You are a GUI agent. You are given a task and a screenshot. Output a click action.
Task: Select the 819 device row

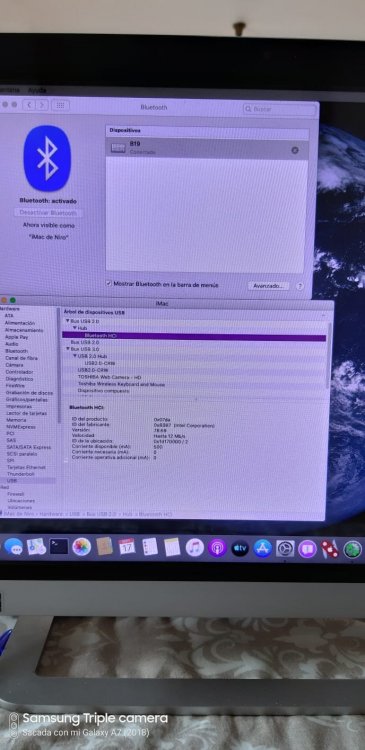(207, 148)
